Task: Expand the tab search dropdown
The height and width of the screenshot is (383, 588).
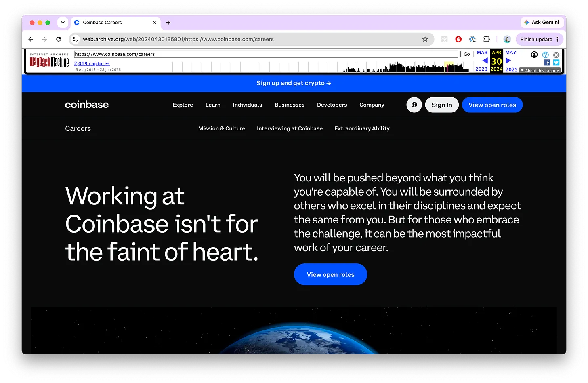Action: point(63,23)
